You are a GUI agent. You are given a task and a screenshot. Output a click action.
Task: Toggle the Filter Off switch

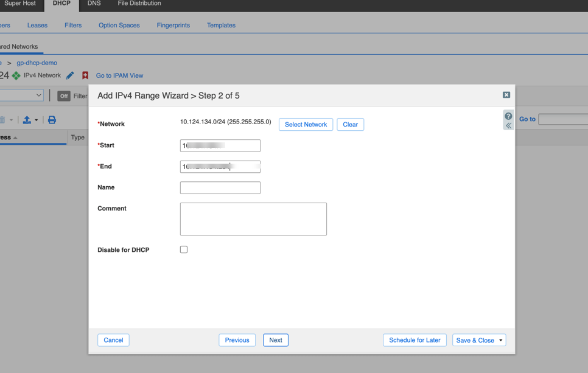point(64,96)
